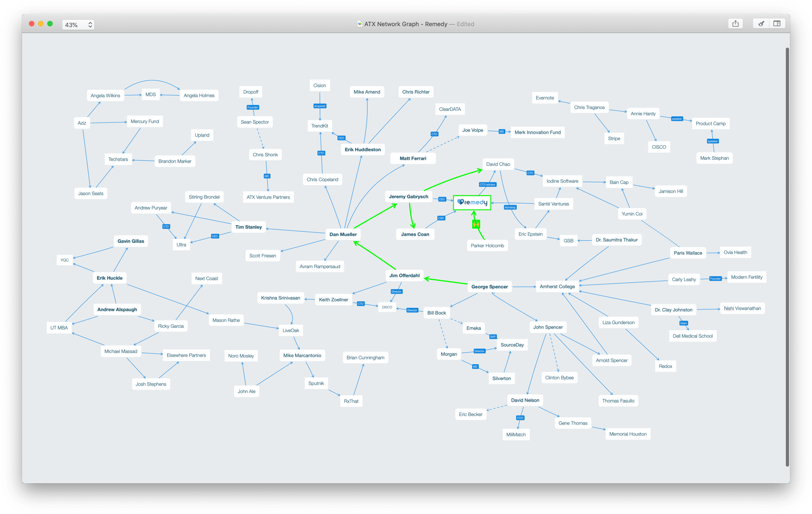Viewport: 812px width, 514px height.
Task: Click the Ovia Health node
Action: (x=735, y=253)
